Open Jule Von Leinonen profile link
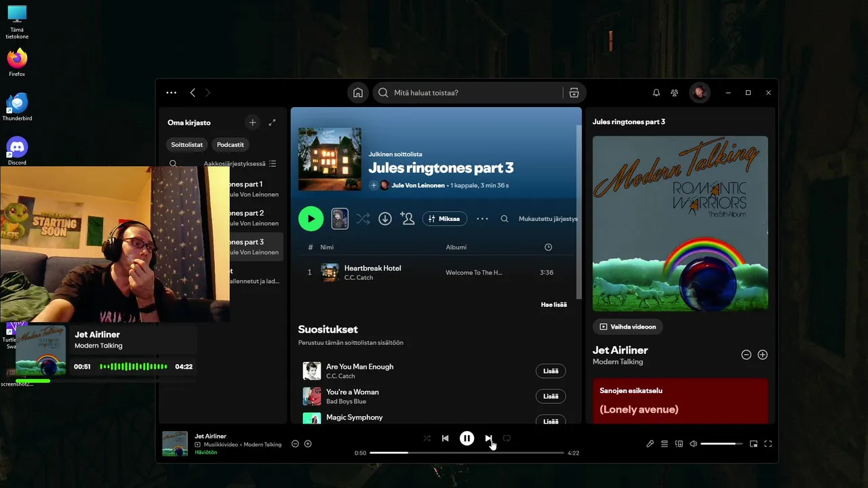Screen dimensions: 868x488 (418, 185)
